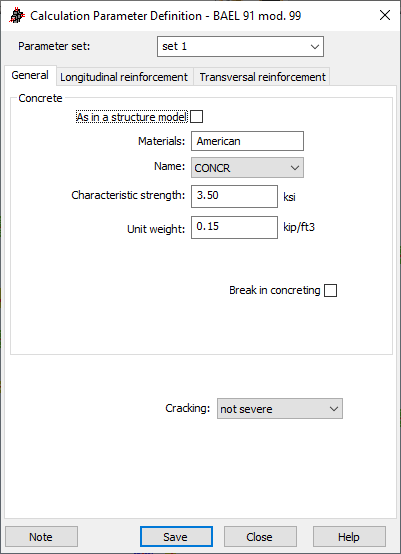Click the Cracking dropdown arrow
Viewport: 401px width, 554px height.
[x=334, y=409]
